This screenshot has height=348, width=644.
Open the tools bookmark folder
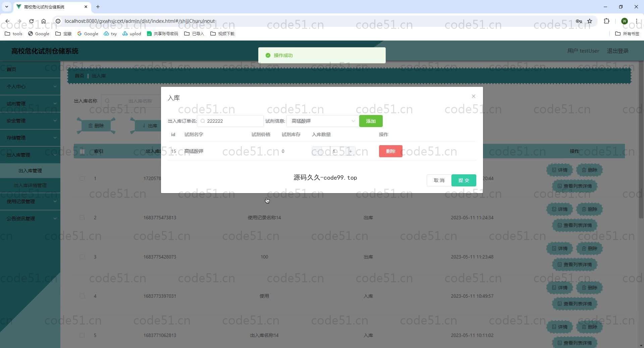pos(14,34)
